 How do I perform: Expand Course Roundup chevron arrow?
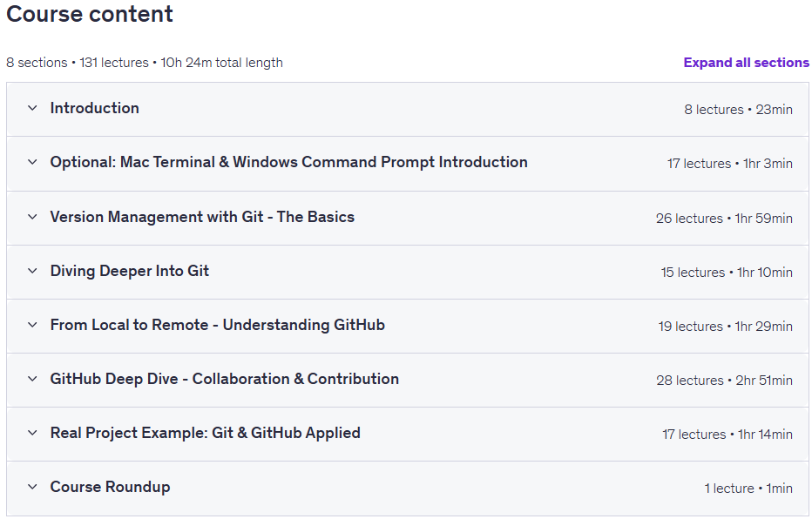point(32,487)
